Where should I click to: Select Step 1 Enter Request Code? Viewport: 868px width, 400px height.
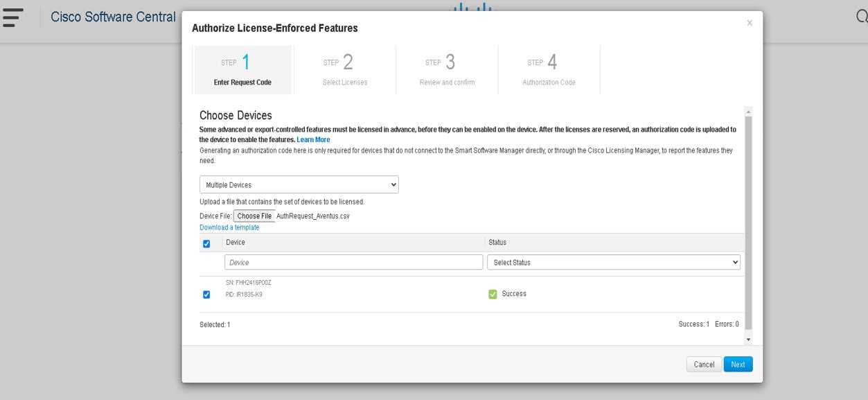[242, 69]
